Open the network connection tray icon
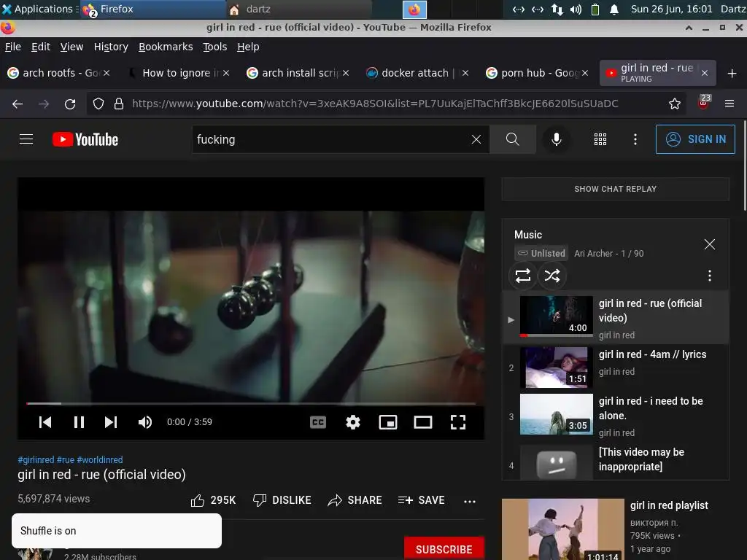747x560 pixels. [x=557, y=9]
